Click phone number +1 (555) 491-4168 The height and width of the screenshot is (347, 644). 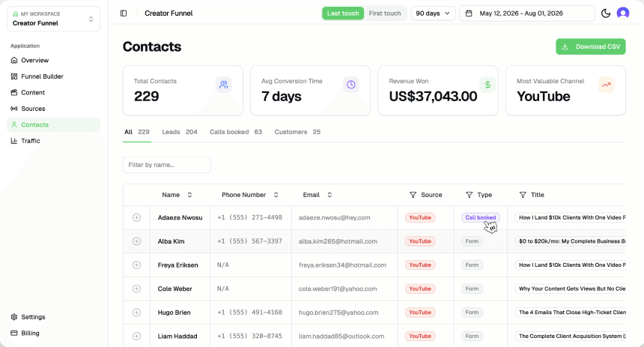point(249,313)
